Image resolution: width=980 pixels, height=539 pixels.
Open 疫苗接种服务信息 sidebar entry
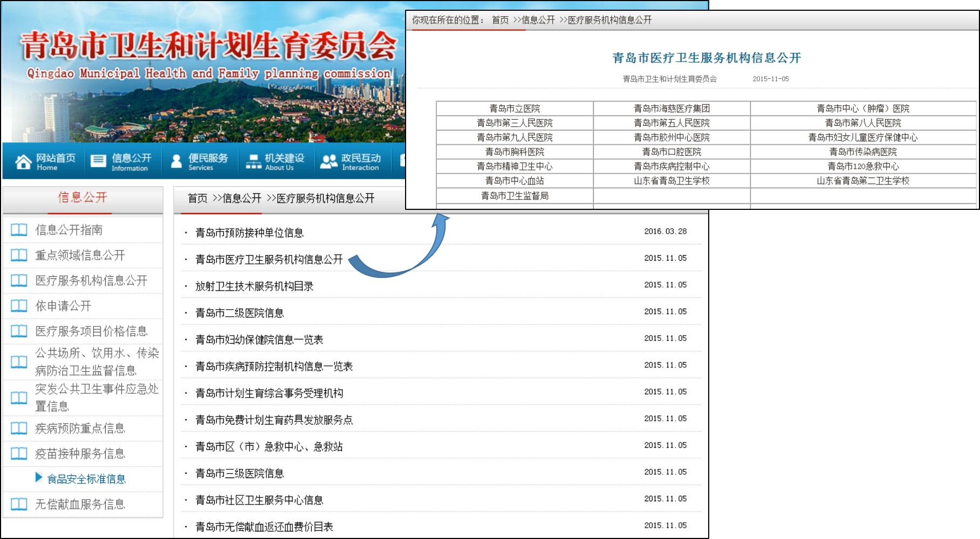(x=80, y=454)
